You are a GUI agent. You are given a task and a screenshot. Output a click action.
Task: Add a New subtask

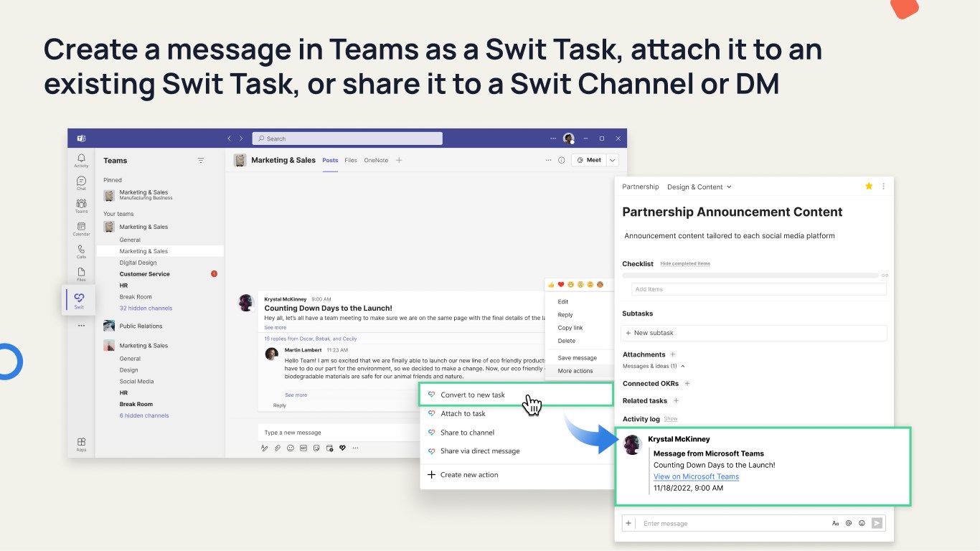pos(754,333)
